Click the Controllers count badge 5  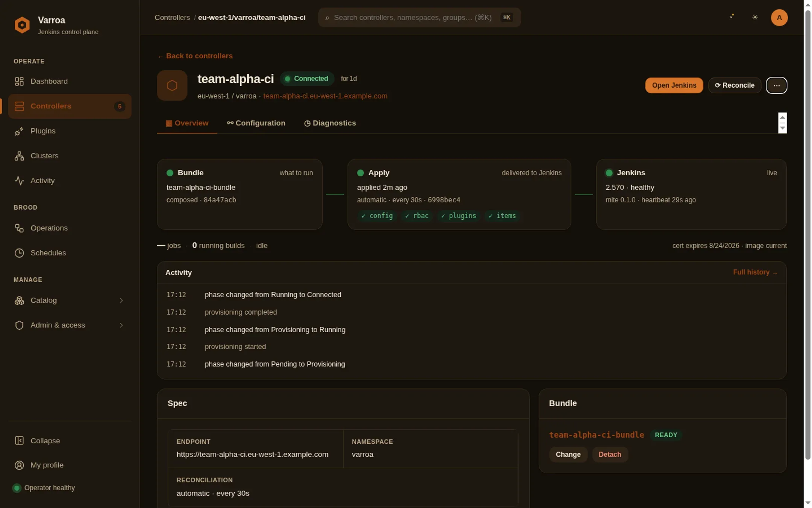(120, 106)
